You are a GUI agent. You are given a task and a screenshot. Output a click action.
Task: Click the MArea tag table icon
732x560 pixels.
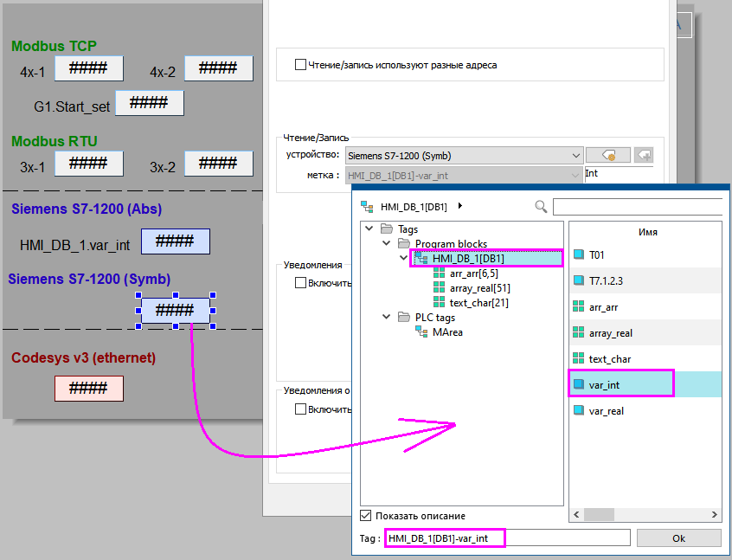[421, 332]
